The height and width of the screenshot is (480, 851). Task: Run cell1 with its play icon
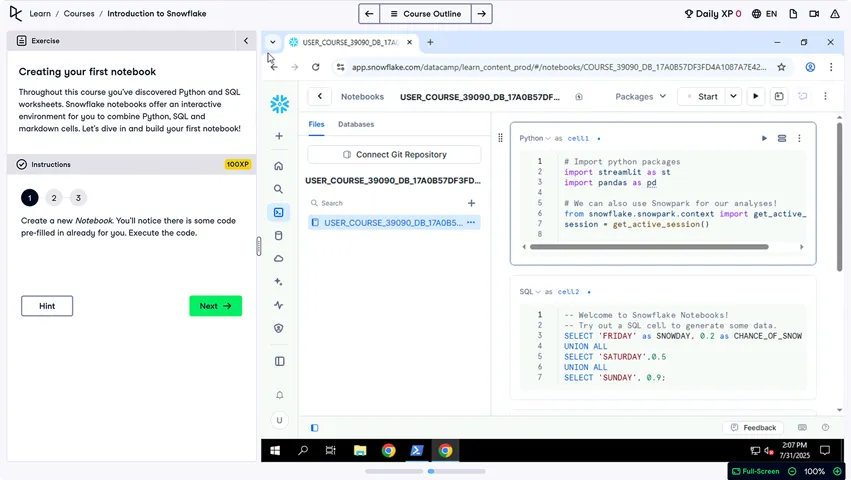764,138
